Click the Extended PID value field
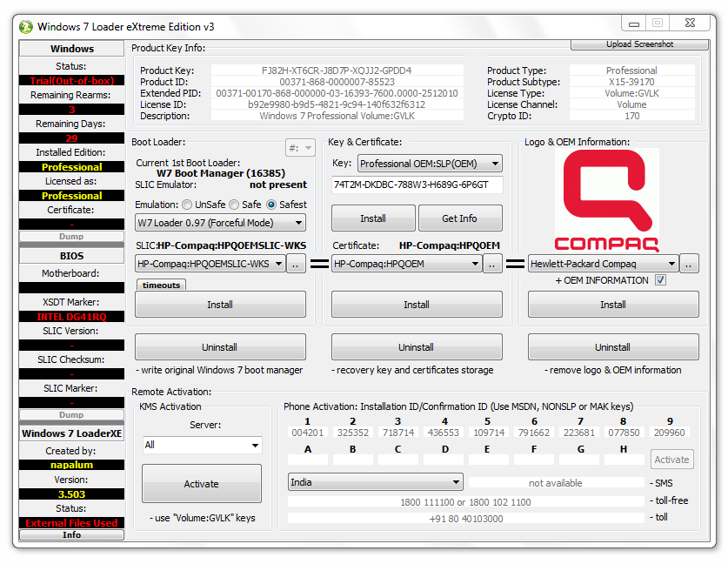The height and width of the screenshot is (564, 728). pyautogui.click(x=337, y=93)
